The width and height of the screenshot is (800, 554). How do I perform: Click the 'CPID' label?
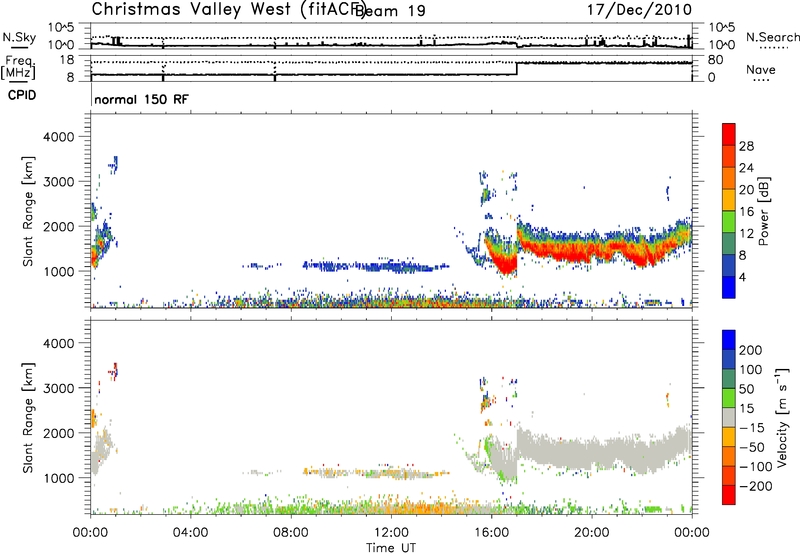click(22, 95)
